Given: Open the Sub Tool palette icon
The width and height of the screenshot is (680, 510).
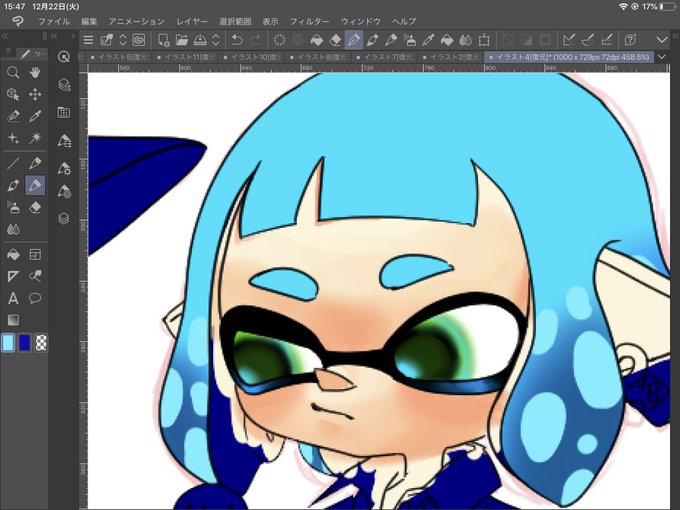Looking at the screenshot, I should [x=64, y=141].
